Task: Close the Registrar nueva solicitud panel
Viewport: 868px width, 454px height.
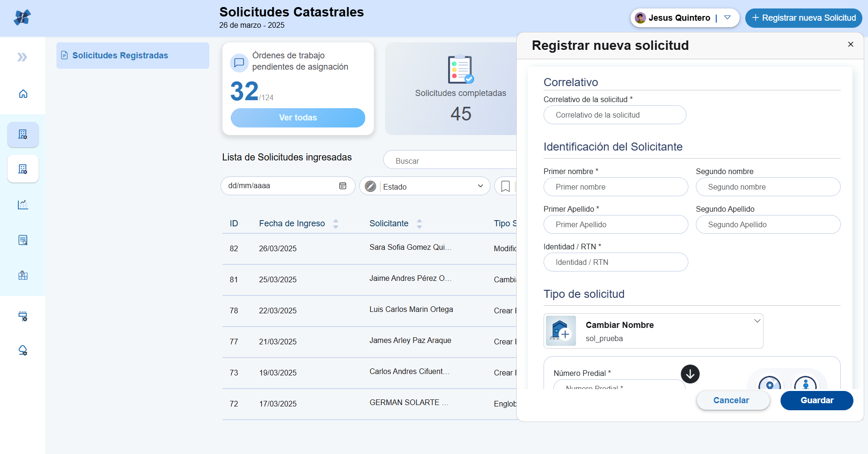Action: [850, 44]
